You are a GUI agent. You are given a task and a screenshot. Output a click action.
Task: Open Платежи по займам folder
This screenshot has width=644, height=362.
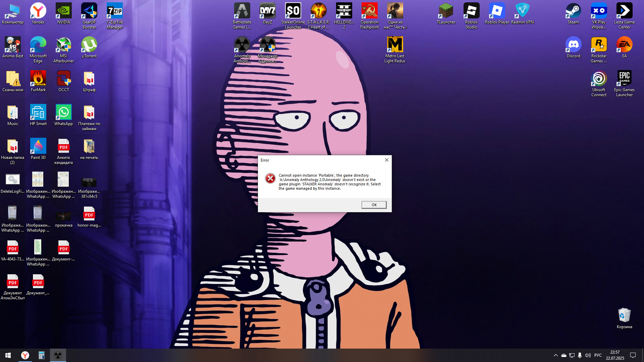click(89, 117)
